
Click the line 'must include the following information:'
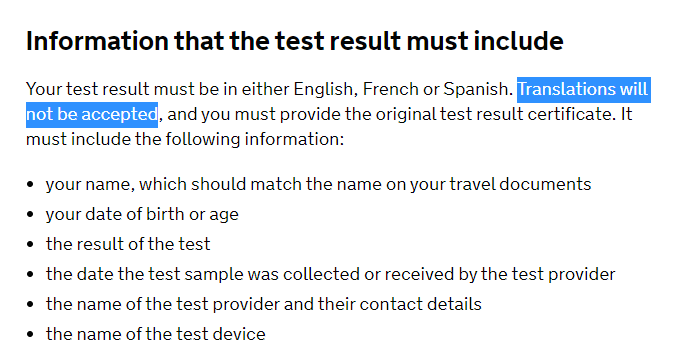tap(185, 139)
